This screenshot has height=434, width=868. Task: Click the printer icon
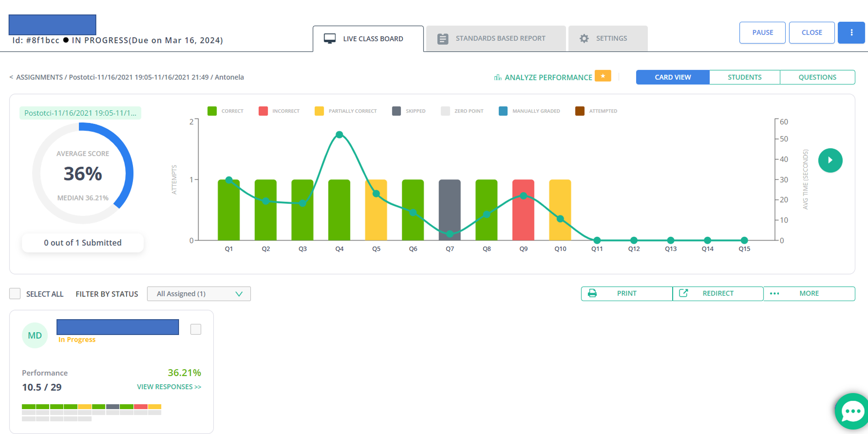click(x=592, y=293)
